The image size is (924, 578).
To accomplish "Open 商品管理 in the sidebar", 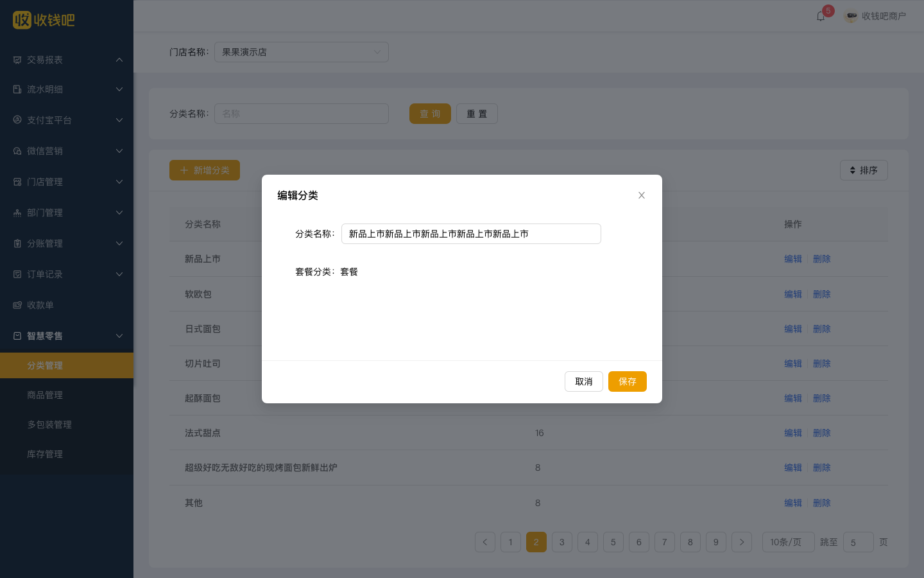I will [x=67, y=395].
